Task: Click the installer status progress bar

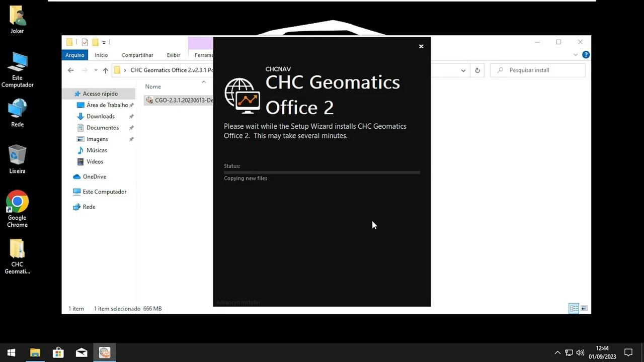Action: tap(322, 172)
